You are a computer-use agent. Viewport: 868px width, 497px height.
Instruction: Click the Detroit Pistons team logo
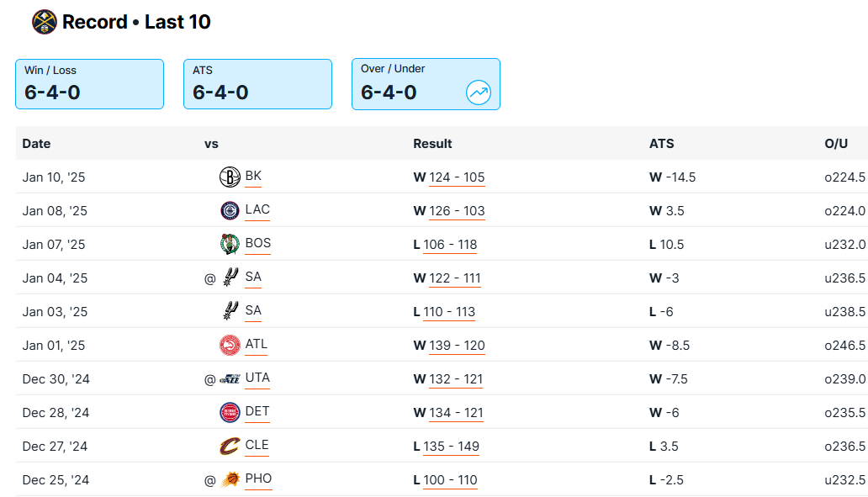click(x=230, y=413)
